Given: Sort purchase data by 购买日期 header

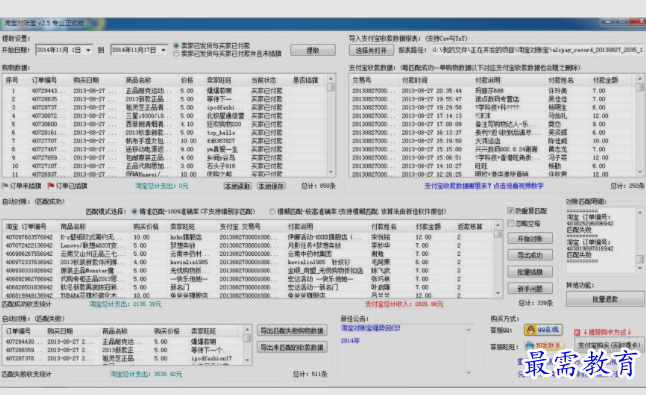Looking at the screenshot, I should tap(87, 80).
